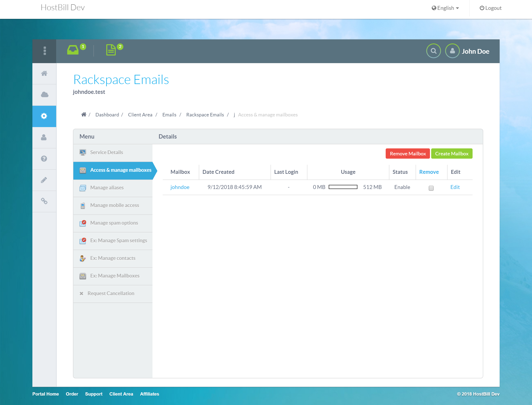Click Request Cancellation in the menu
The height and width of the screenshot is (405, 532).
111,293
